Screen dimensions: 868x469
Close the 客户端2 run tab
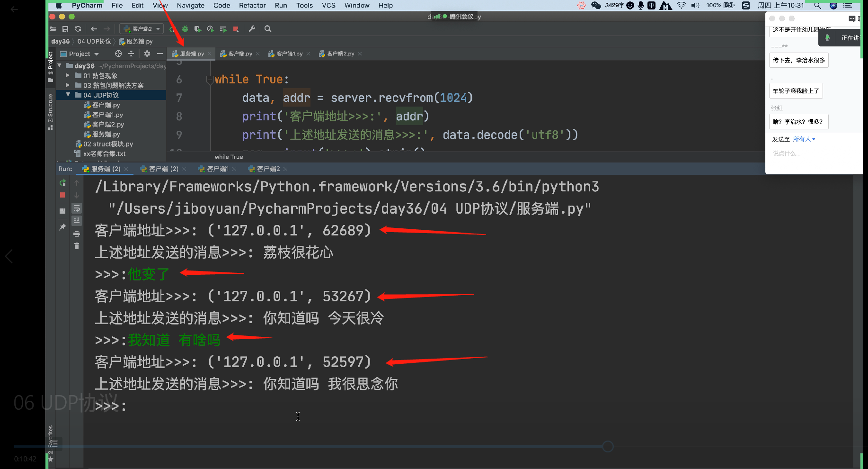coord(285,169)
